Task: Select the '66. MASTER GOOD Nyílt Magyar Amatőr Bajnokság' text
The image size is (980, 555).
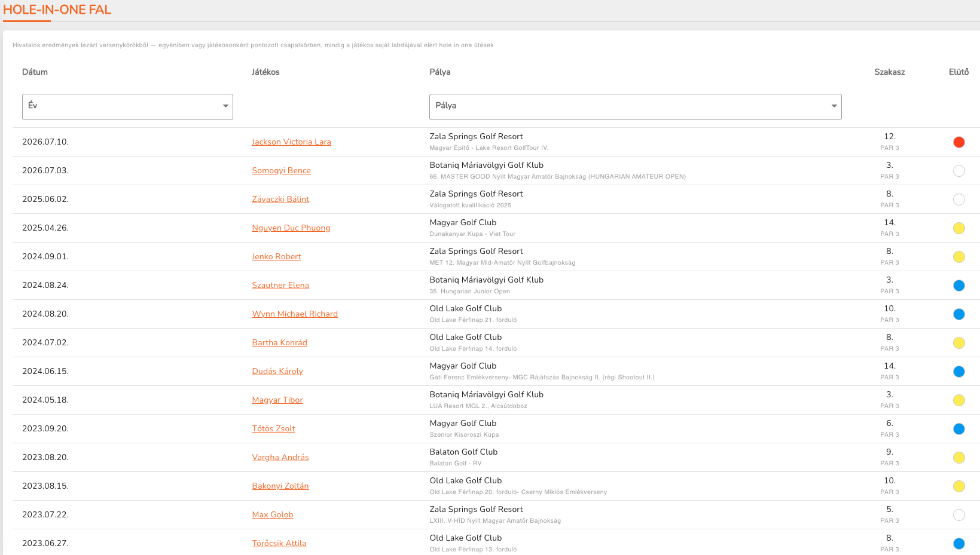Action: coord(557,176)
